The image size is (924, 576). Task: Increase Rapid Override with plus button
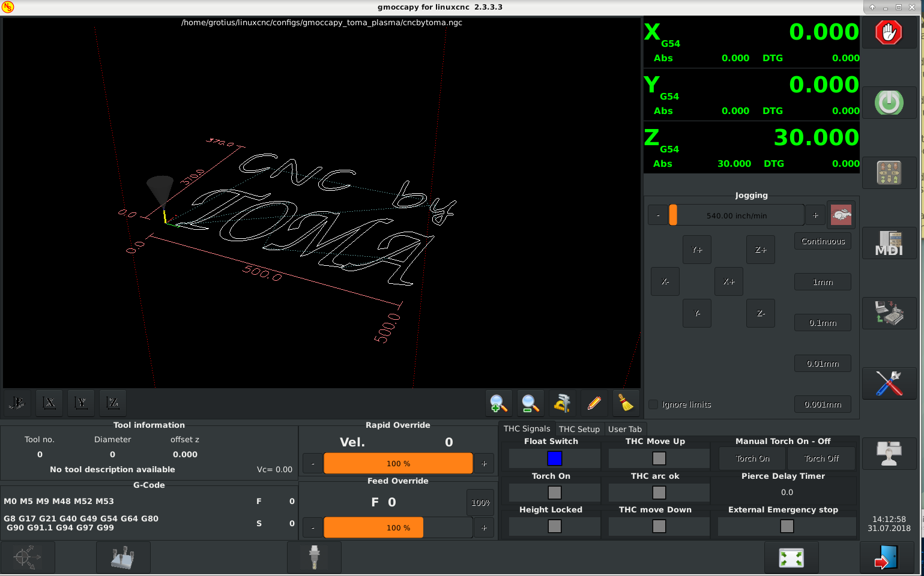(484, 464)
